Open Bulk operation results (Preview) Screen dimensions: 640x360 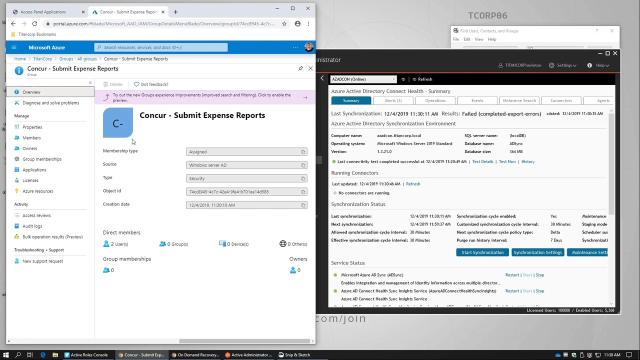tap(52, 237)
